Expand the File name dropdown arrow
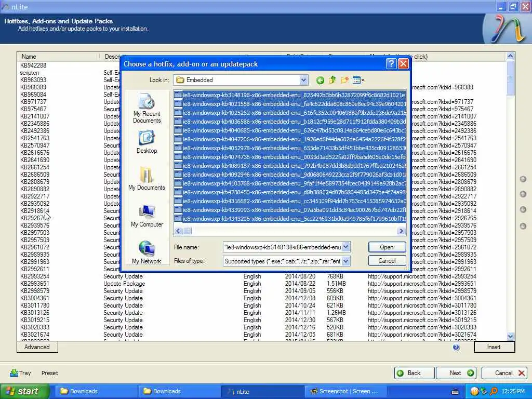The width and height of the screenshot is (532, 399). click(345, 247)
